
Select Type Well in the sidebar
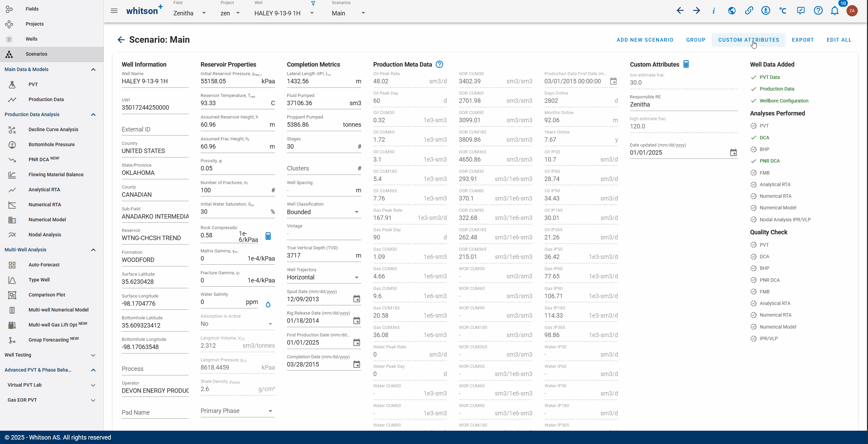pos(39,280)
